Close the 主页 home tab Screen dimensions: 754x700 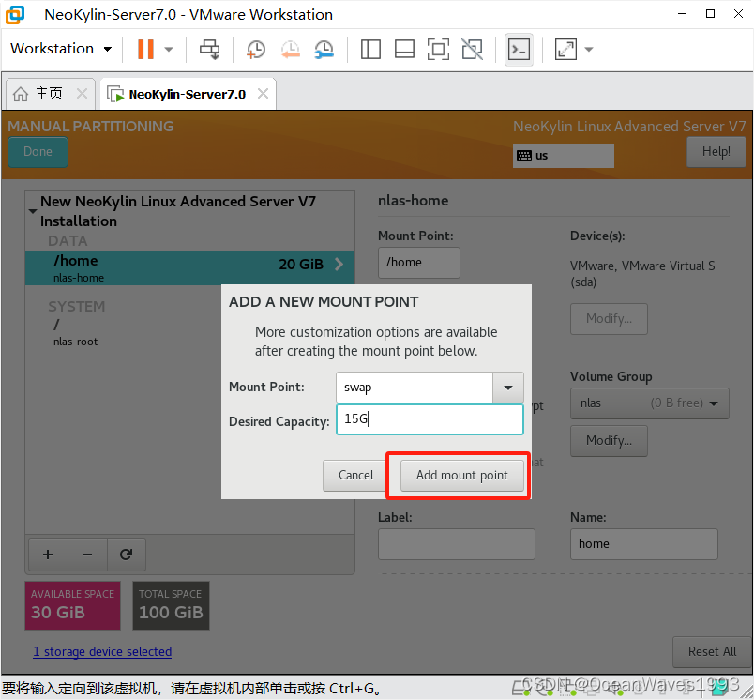coord(83,93)
